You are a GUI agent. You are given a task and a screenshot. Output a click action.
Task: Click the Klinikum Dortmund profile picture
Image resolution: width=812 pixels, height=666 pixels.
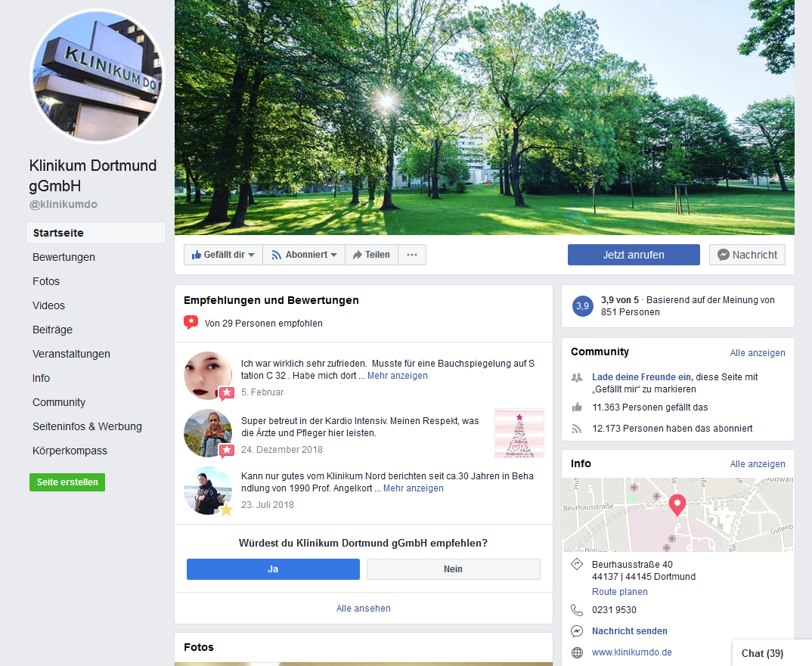pos(97,76)
